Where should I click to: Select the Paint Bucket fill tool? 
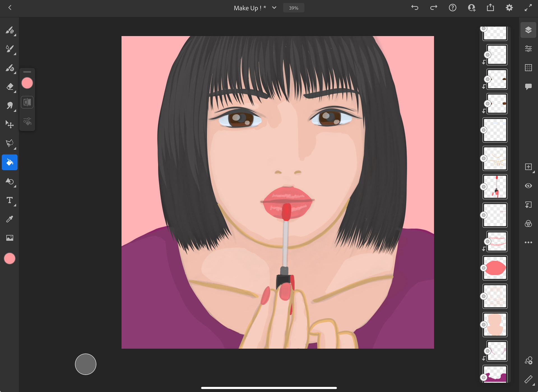pyautogui.click(x=10, y=162)
